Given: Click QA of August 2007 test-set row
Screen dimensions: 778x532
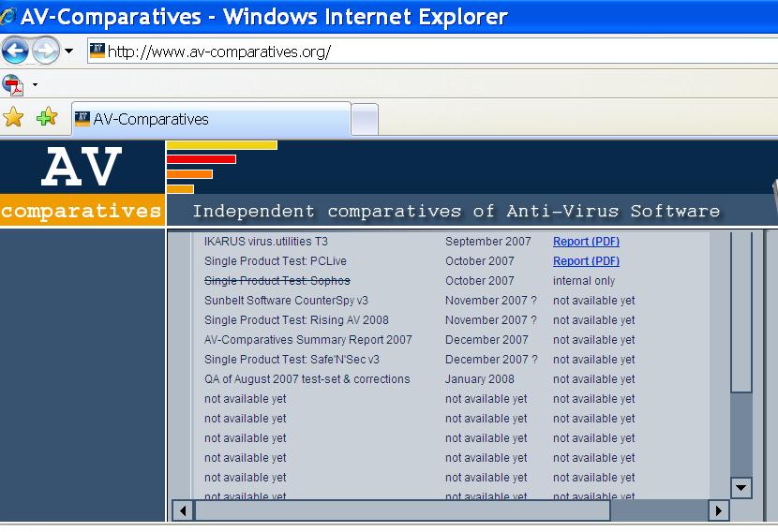Looking at the screenshot, I should click(x=307, y=379).
